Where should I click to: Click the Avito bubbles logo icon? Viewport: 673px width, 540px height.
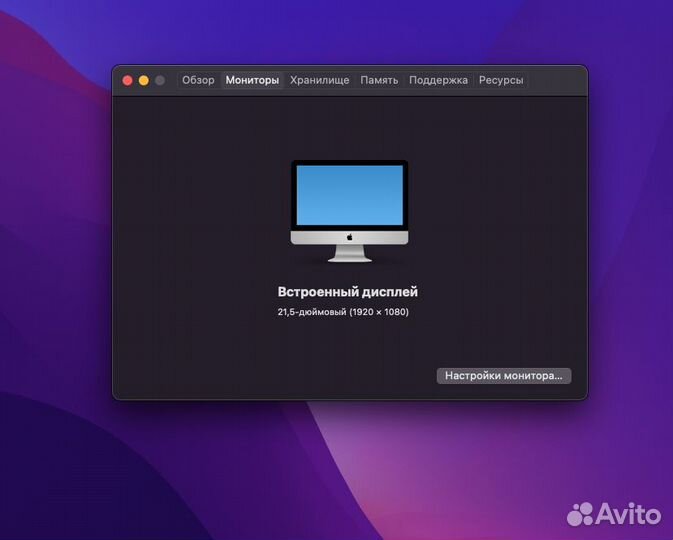(x=580, y=513)
